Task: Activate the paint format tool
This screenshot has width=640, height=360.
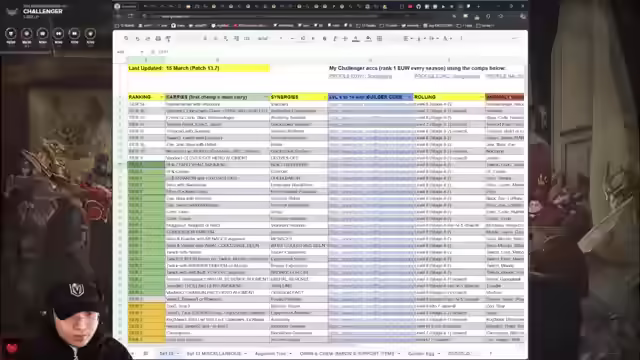Action: (x=168, y=38)
